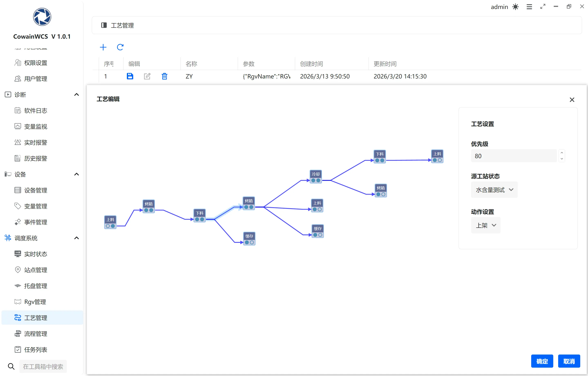Collapse the 诊断 sidebar section
The image size is (588, 376).
(76, 95)
